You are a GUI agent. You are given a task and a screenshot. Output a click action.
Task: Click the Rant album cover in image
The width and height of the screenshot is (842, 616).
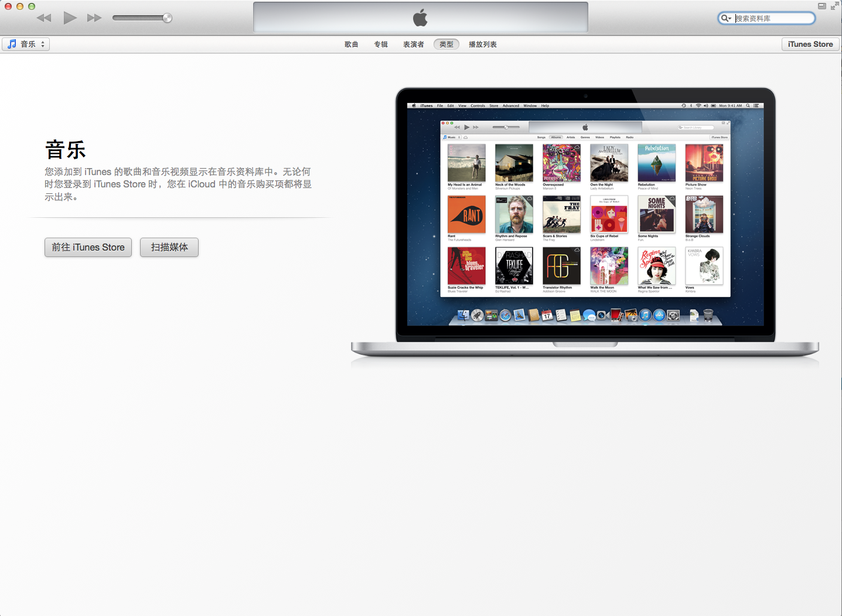pos(466,214)
